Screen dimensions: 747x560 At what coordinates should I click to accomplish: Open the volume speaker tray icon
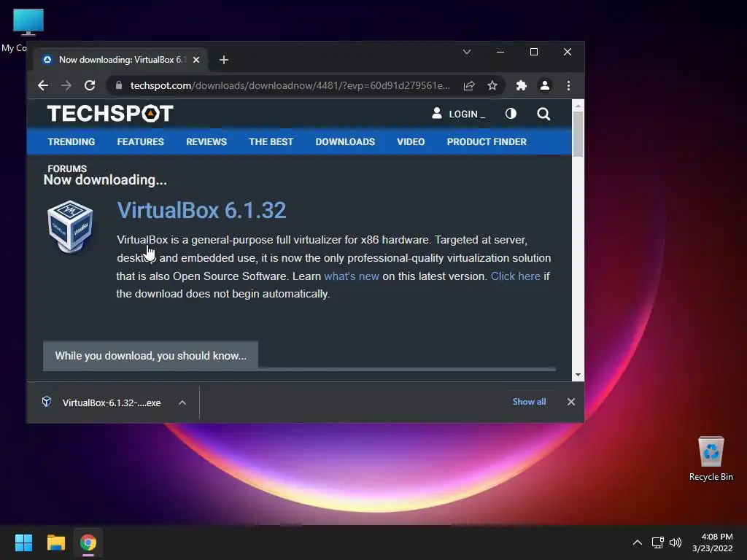676,542
